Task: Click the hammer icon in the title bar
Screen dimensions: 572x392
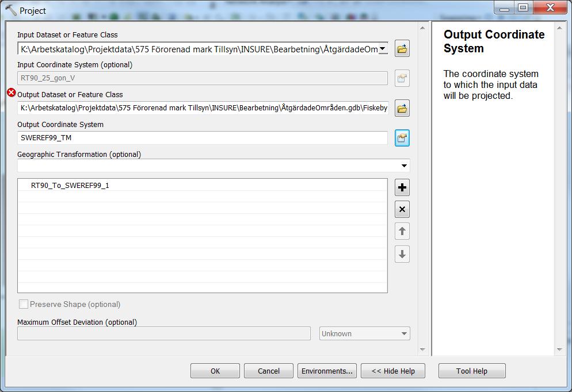Action: tap(10, 10)
